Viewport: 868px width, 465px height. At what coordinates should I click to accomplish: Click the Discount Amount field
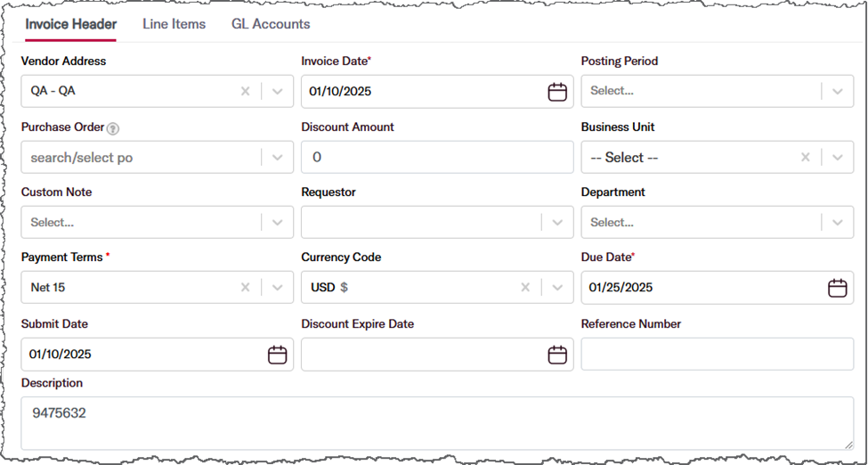tap(437, 157)
